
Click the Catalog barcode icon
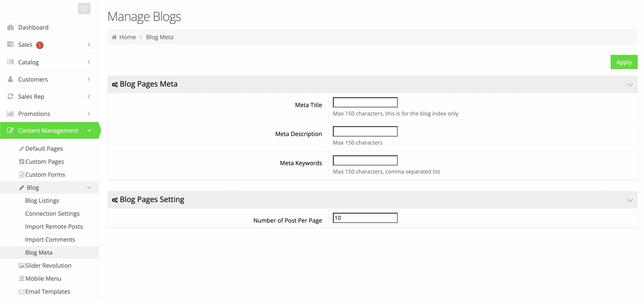pos(10,62)
